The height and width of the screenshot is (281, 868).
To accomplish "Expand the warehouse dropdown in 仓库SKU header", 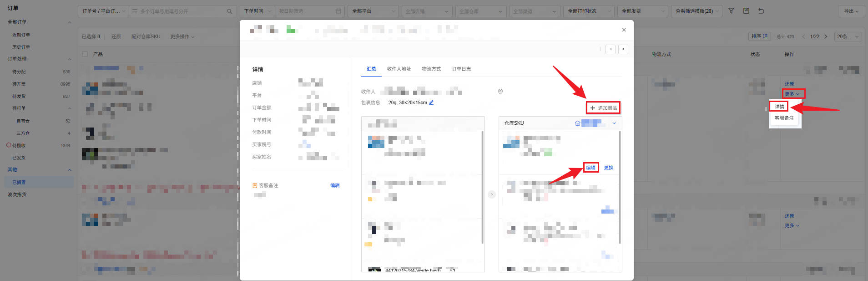I will point(614,123).
